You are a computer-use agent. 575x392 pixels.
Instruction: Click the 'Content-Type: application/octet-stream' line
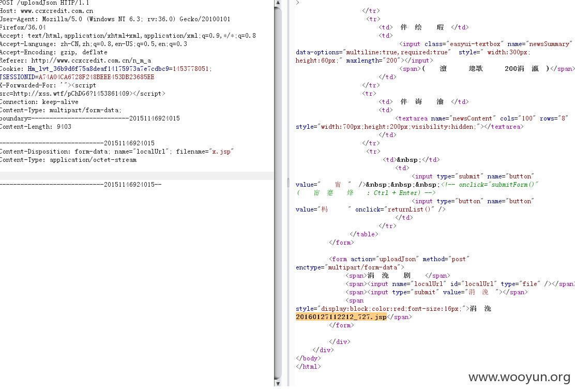pyautogui.click(x=68, y=160)
